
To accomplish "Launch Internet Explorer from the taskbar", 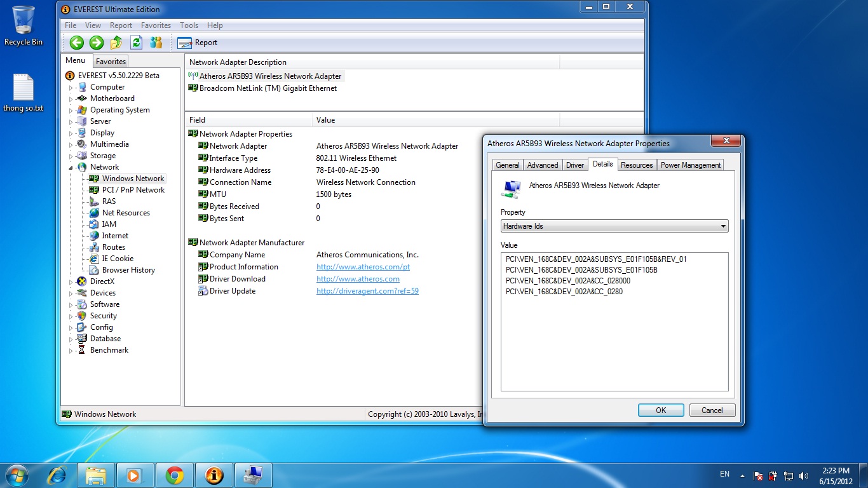I will coord(57,475).
